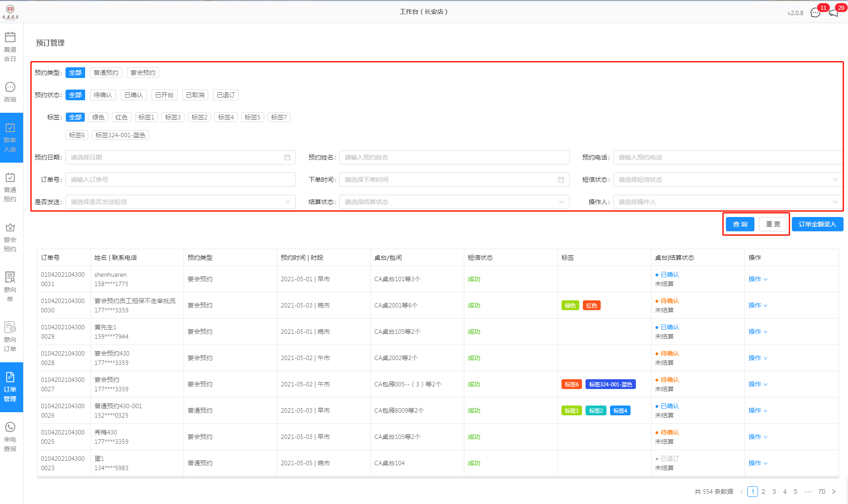Filter 预约状态 by 已确认
This screenshot has width=848, height=504.
click(x=134, y=95)
